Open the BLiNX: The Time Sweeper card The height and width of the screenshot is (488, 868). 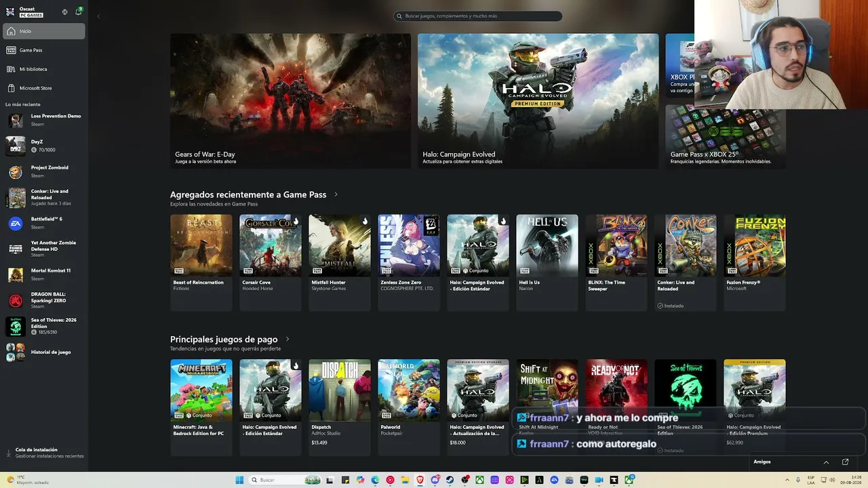click(x=616, y=263)
